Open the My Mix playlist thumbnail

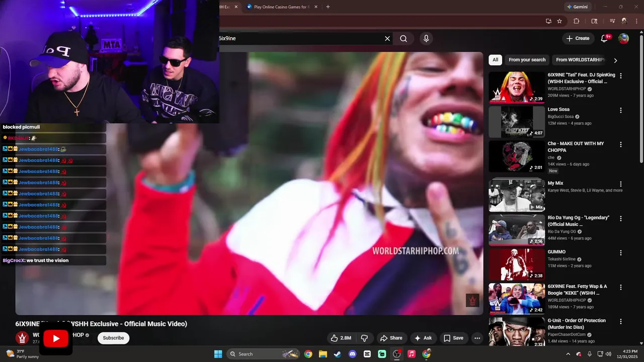tap(517, 196)
